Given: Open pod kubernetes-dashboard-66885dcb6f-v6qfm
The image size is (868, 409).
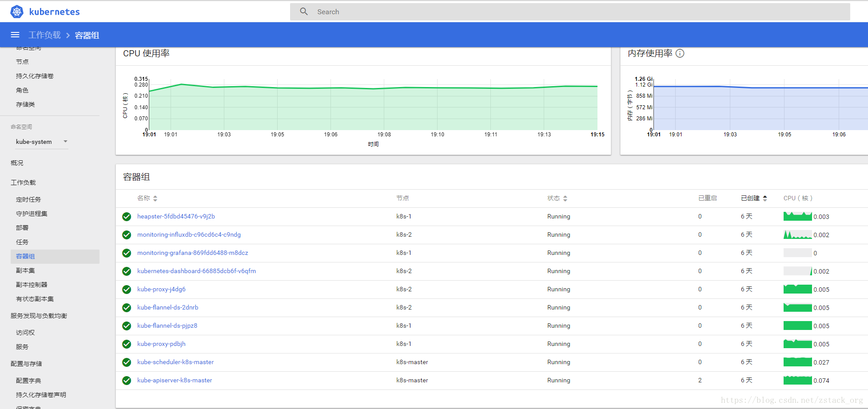Looking at the screenshot, I should pos(196,271).
